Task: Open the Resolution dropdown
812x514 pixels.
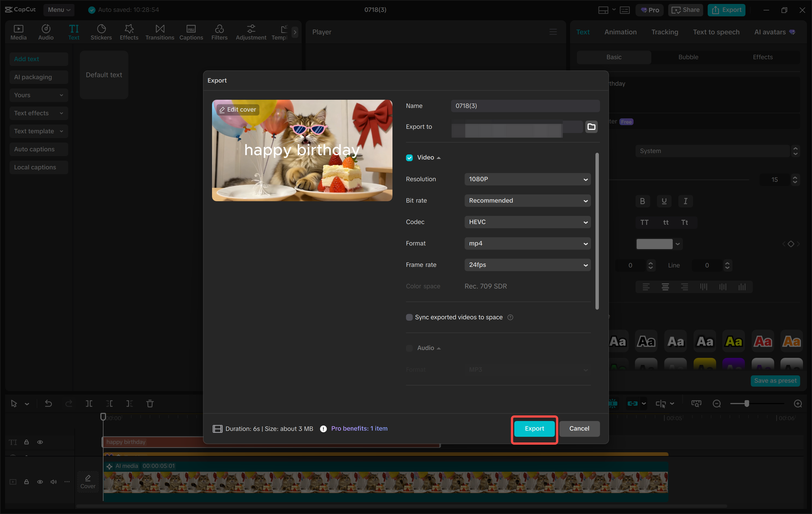Action: [527, 179]
